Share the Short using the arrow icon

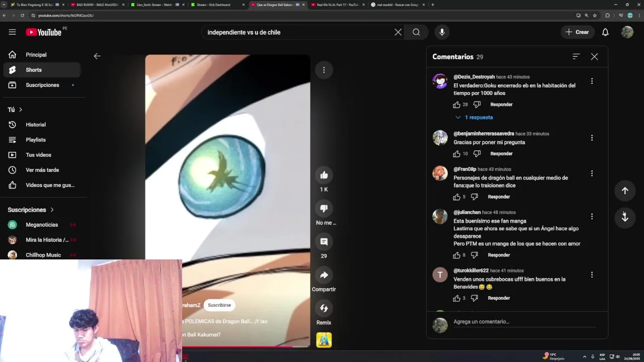click(324, 275)
